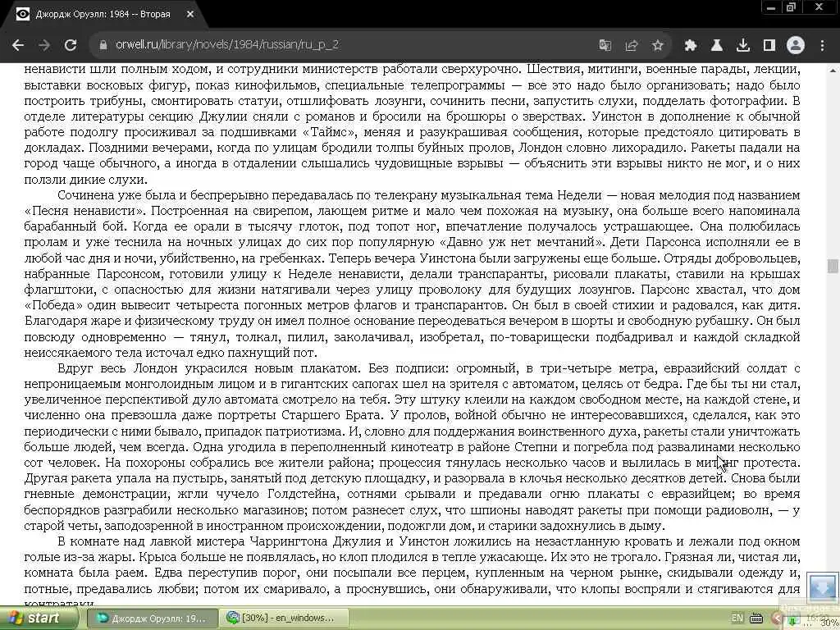The width and height of the screenshot is (840, 630).
Task: Show browser downloads
Action: 742,45
